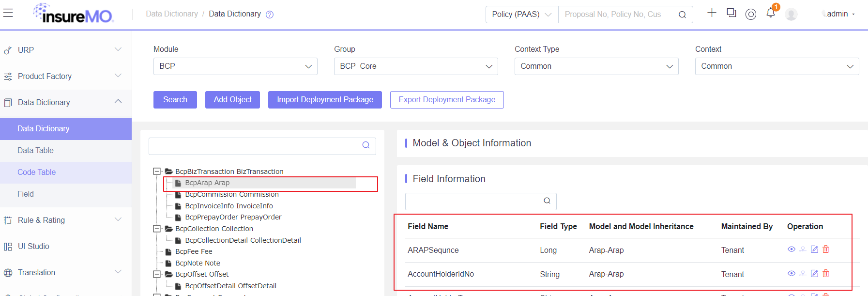The height and width of the screenshot is (296, 868).
Task: Delete the ARAPSequnce field
Action: 826,249
